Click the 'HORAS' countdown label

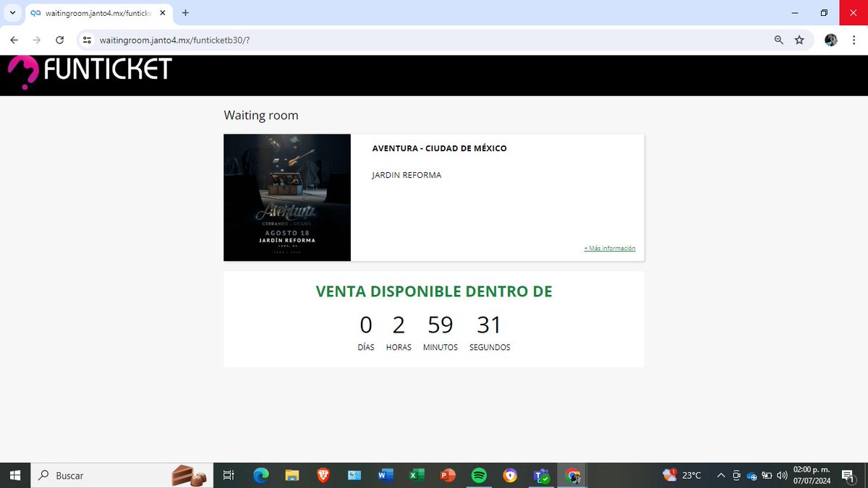click(399, 347)
